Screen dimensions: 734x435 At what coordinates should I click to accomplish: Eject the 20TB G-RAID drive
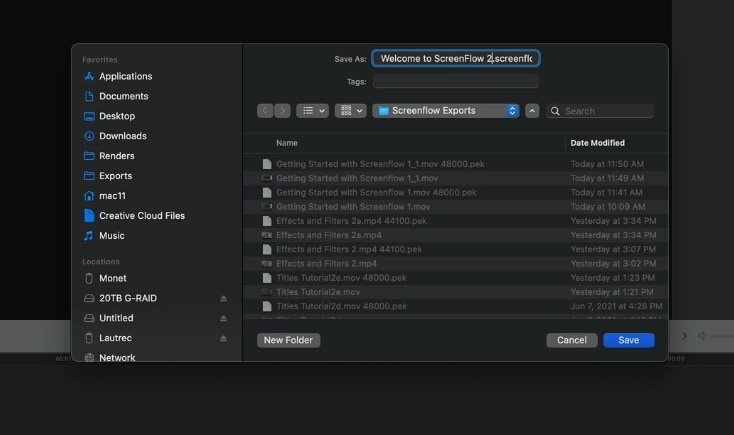pos(224,298)
